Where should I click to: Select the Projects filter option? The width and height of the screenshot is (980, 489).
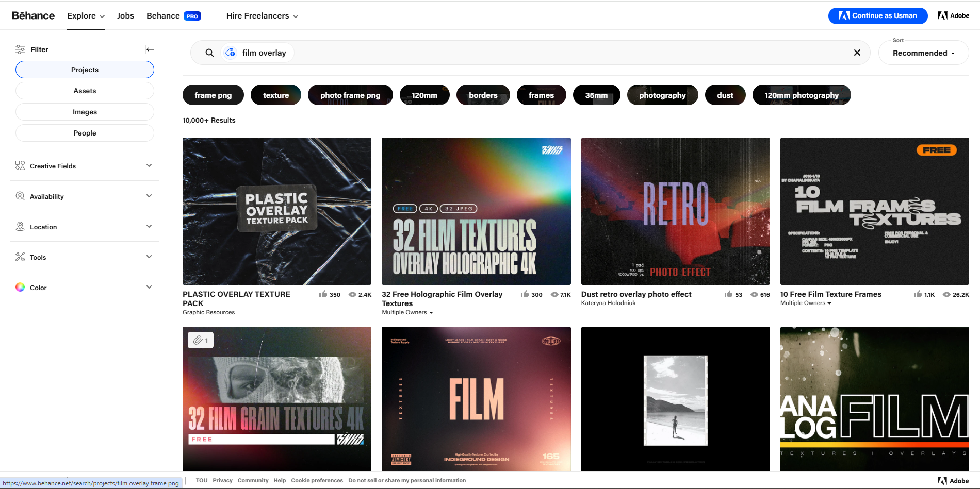[x=85, y=70]
